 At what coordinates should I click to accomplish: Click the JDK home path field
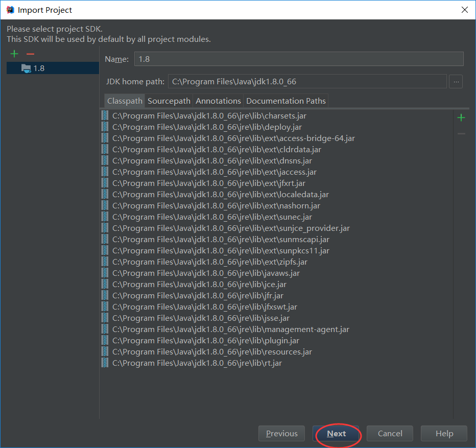[x=307, y=81]
